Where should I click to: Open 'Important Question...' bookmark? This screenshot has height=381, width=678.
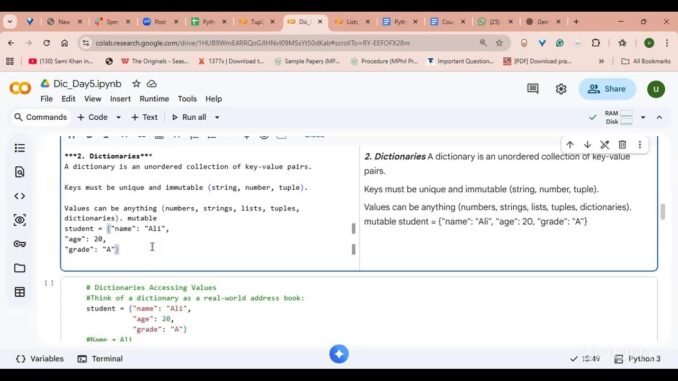[x=461, y=61]
